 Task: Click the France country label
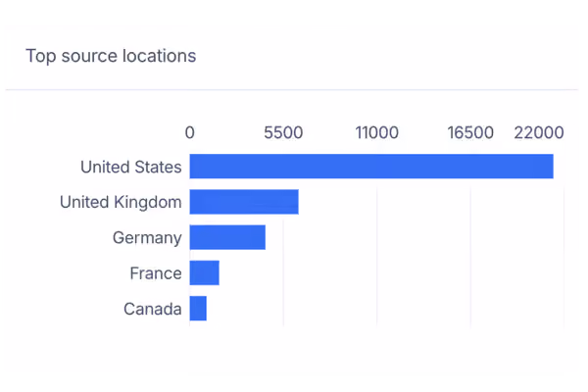tap(156, 273)
